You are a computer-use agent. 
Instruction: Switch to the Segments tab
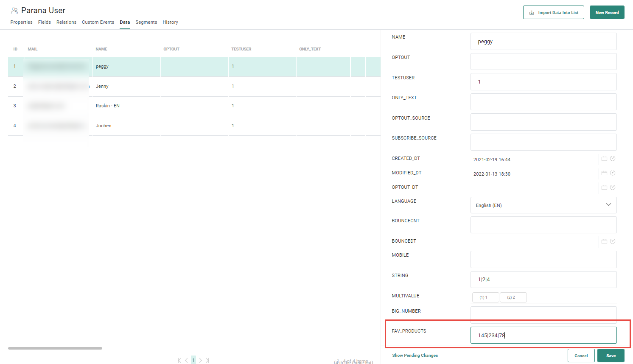(146, 22)
